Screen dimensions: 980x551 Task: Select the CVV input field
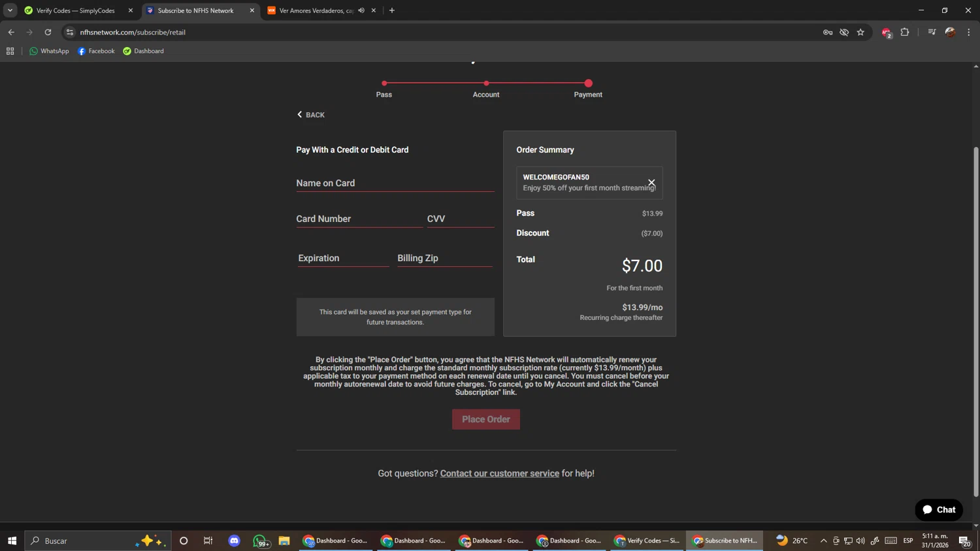click(x=461, y=219)
